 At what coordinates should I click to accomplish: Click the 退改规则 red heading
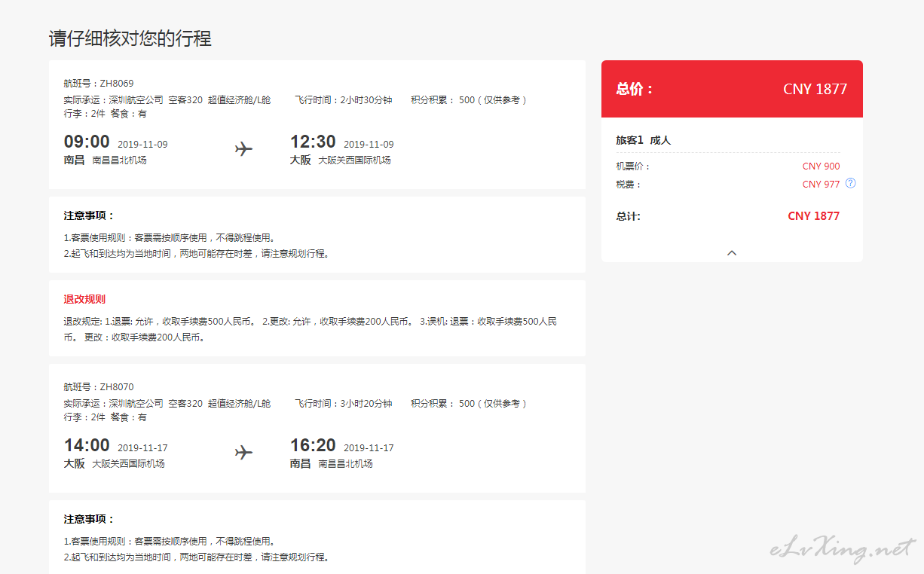84,299
